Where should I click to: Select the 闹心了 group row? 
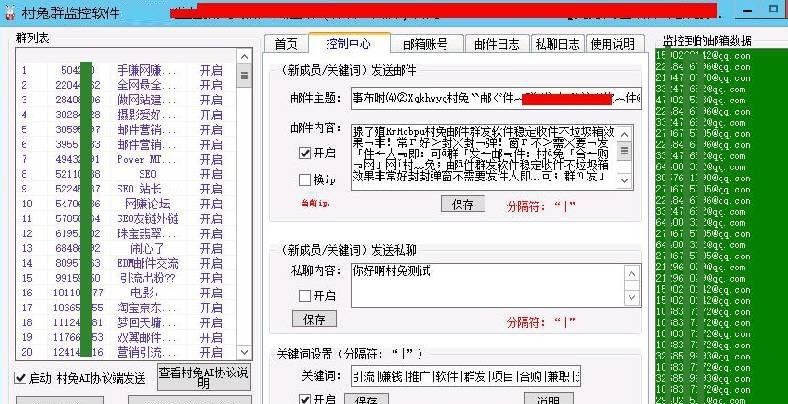pyautogui.click(x=127, y=248)
